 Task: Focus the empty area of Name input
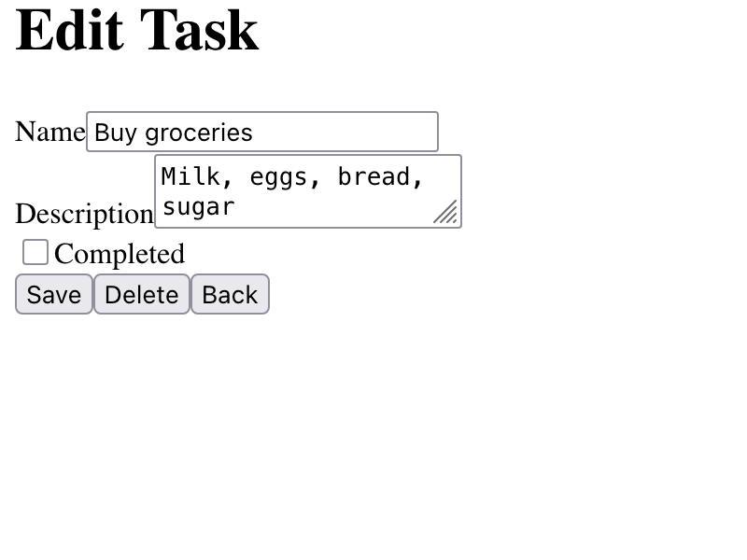click(x=345, y=133)
